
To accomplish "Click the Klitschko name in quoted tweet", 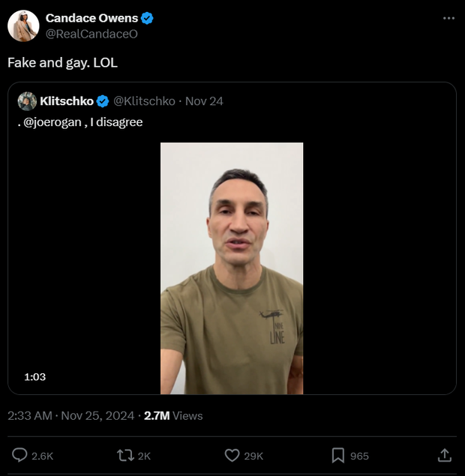I will 67,101.
